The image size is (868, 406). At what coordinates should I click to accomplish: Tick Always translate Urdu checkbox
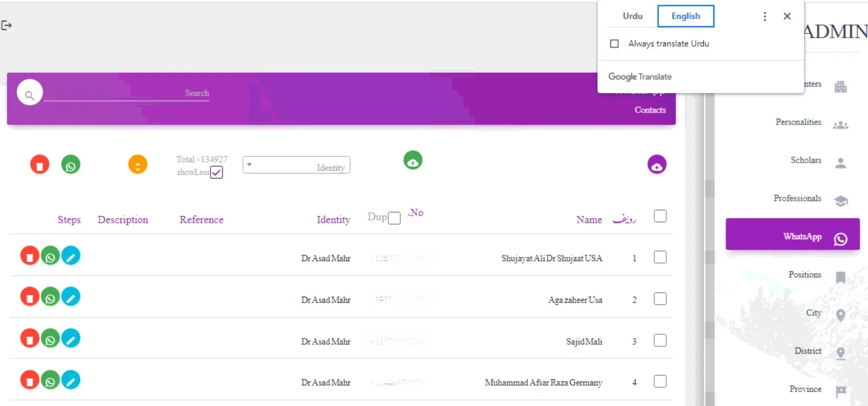point(615,44)
